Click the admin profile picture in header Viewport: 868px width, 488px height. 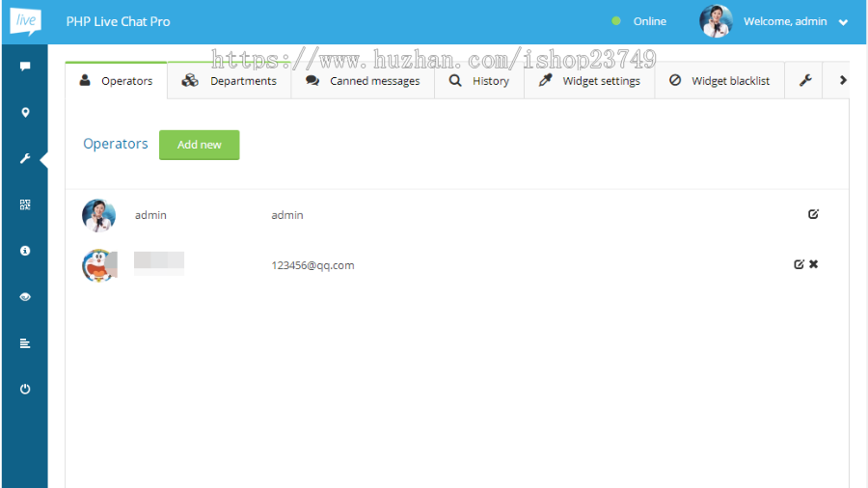716,21
